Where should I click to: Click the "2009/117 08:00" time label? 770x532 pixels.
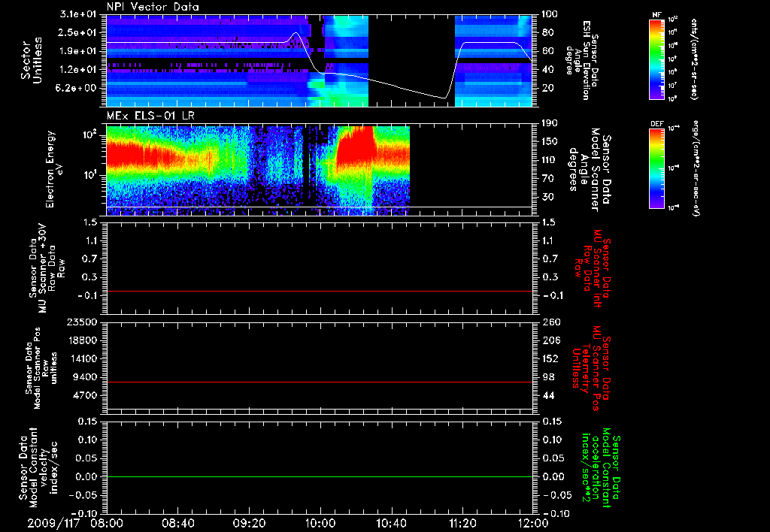(x=76, y=523)
